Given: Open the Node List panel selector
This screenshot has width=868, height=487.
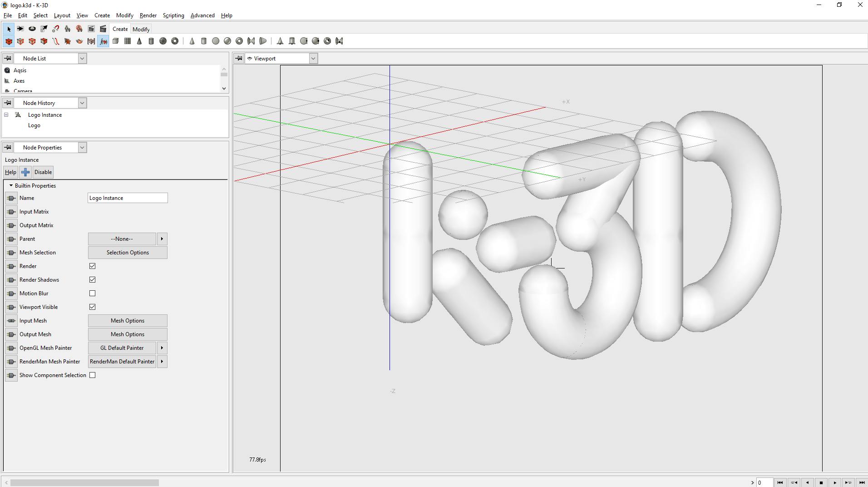Looking at the screenshot, I should point(81,58).
